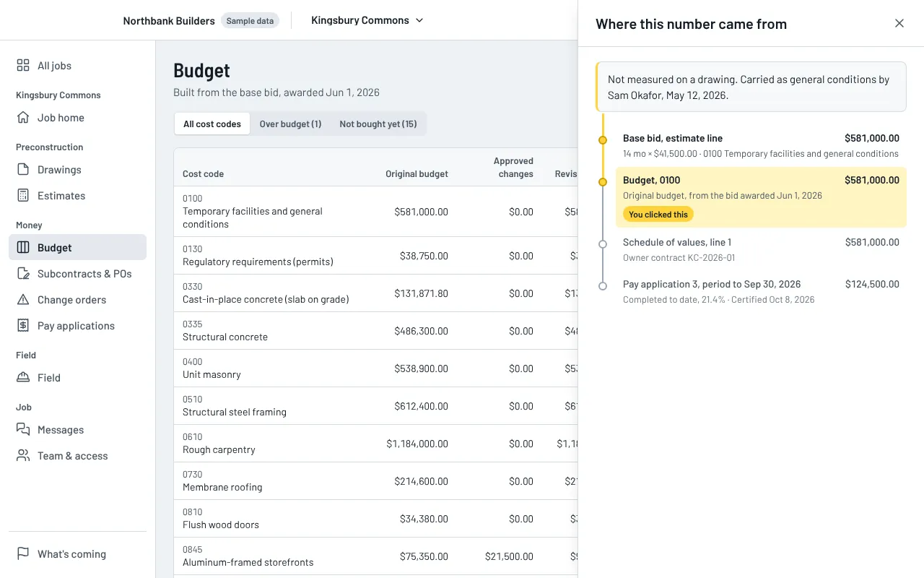Click the Team & access people icon
Screen dimensions: 924x578
tap(23, 456)
